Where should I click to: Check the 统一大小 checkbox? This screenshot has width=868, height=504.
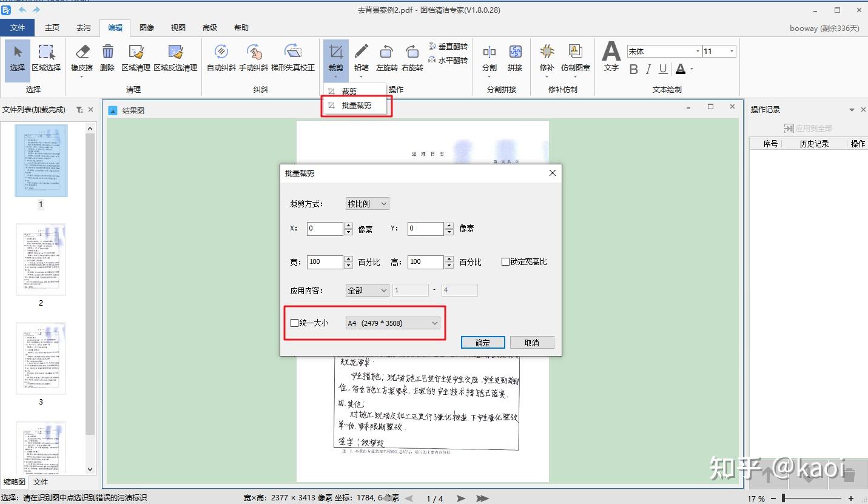tap(295, 323)
